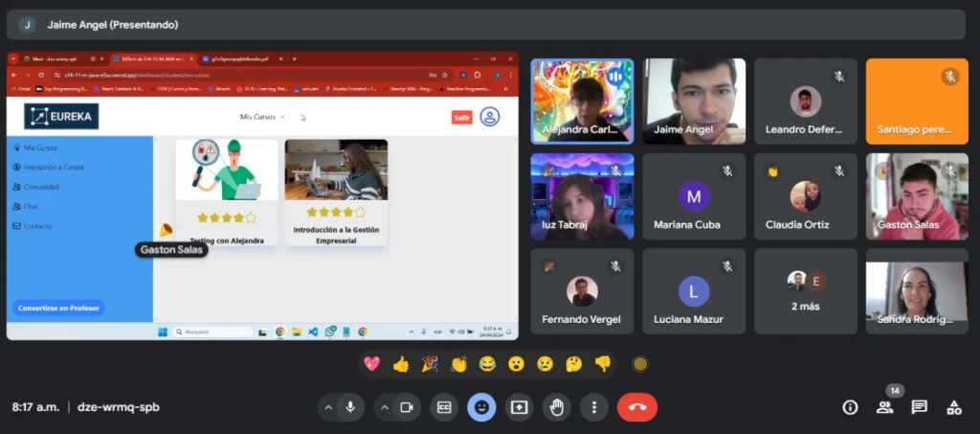Click the red leave call button

636,407
